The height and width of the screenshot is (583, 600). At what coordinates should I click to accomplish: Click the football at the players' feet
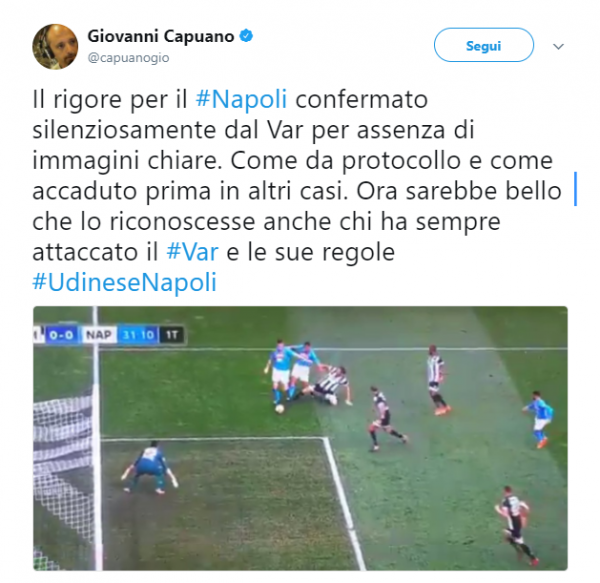[x=280, y=409]
